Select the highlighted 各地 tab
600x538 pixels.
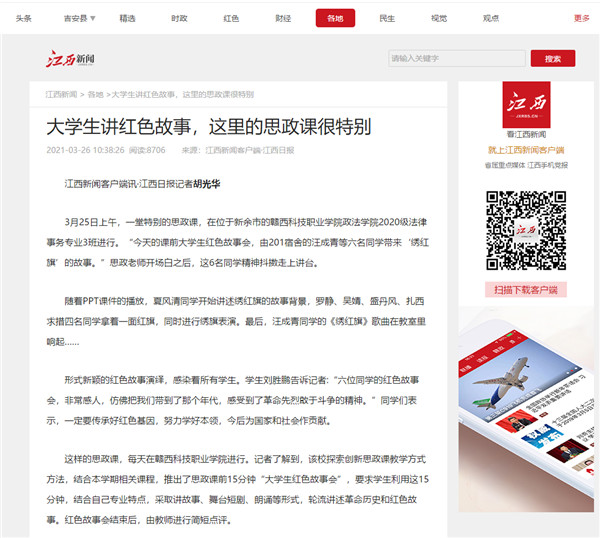pyautogui.click(x=335, y=18)
